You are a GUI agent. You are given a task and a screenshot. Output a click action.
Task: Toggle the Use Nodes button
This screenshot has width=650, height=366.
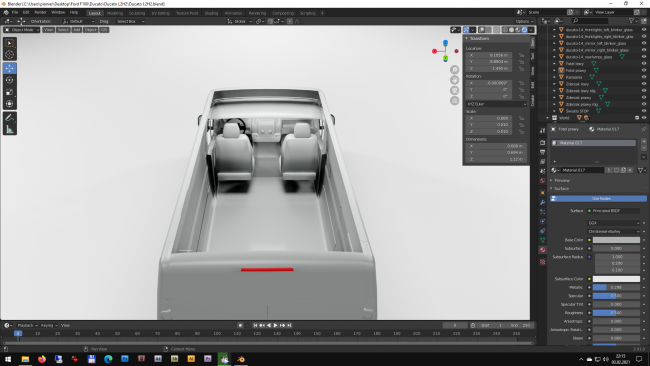(x=598, y=199)
